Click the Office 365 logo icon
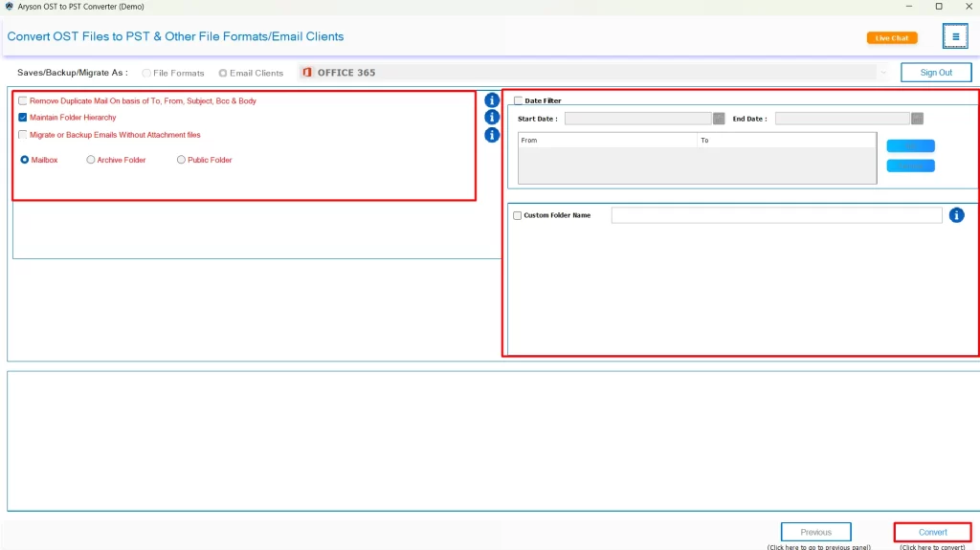Image resolution: width=980 pixels, height=550 pixels. click(x=307, y=73)
